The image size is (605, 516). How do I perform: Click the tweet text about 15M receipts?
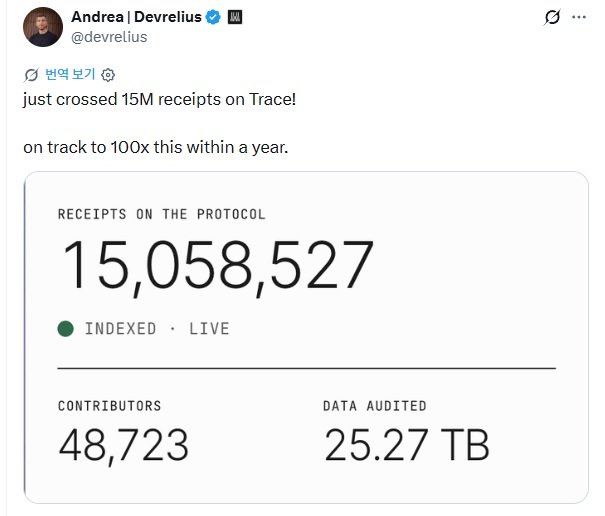(159, 100)
